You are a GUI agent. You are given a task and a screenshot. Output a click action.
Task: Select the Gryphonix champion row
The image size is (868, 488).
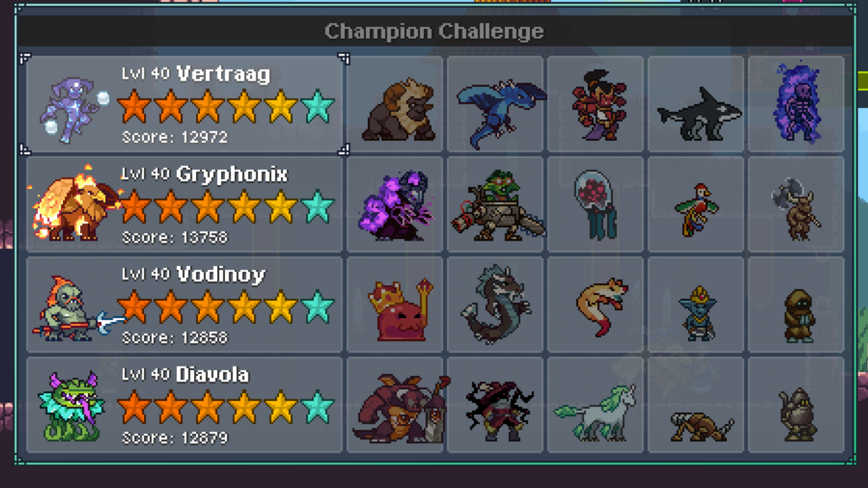(184, 205)
